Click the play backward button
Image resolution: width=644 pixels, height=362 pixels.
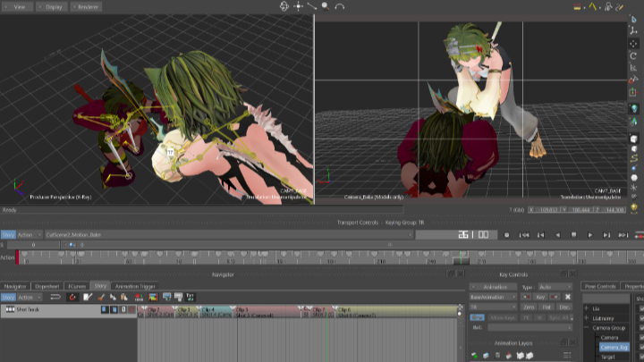click(x=557, y=235)
